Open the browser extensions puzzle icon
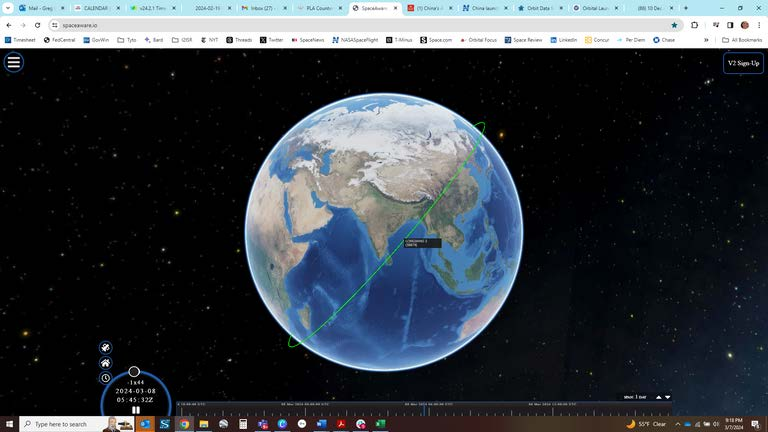768x432 pixels. point(694,25)
